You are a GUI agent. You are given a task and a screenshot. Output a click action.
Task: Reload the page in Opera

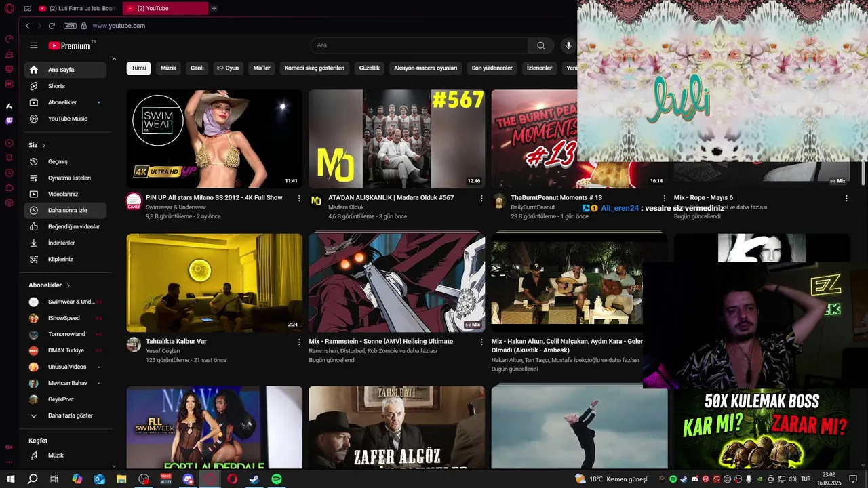[52, 26]
